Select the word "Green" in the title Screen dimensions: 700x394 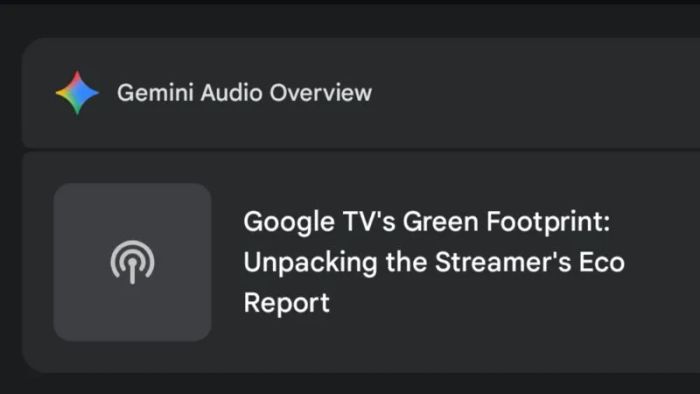[441, 222]
